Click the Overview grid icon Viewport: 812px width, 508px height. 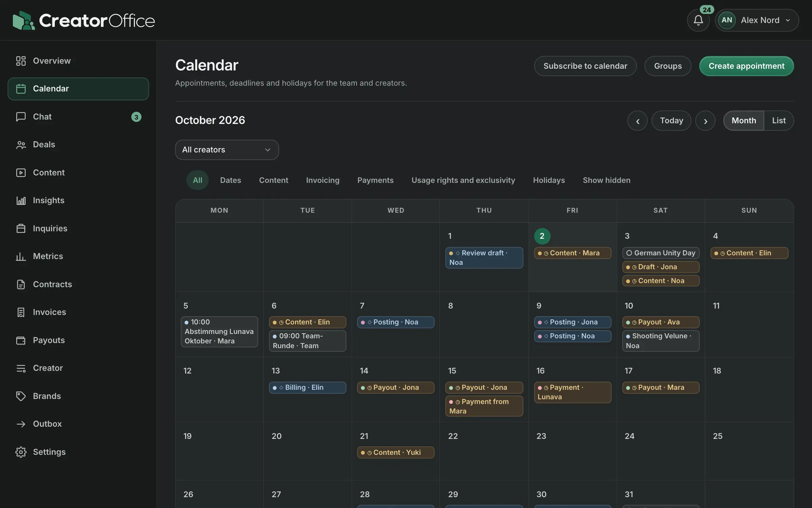pos(21,61)
